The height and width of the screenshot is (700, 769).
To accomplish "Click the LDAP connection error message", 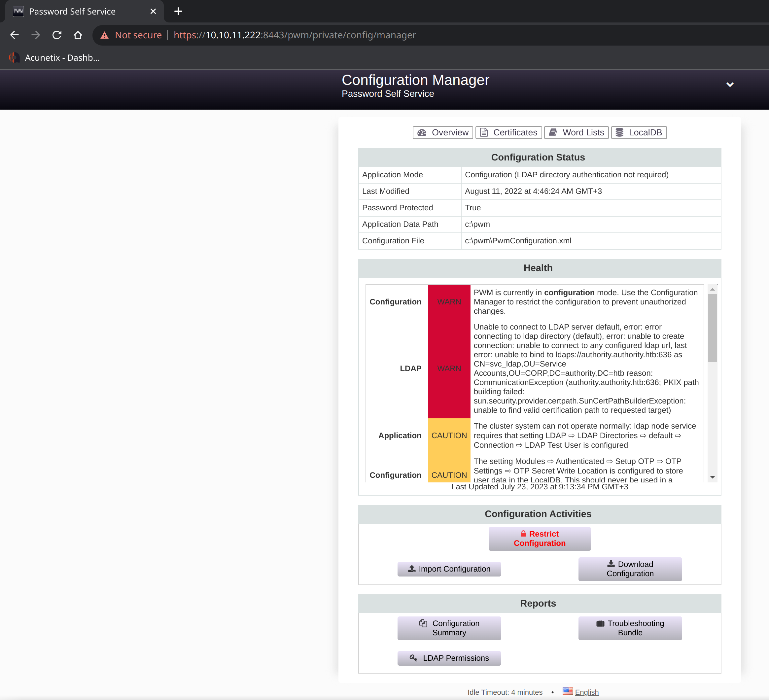I will (x=586, y=368).
